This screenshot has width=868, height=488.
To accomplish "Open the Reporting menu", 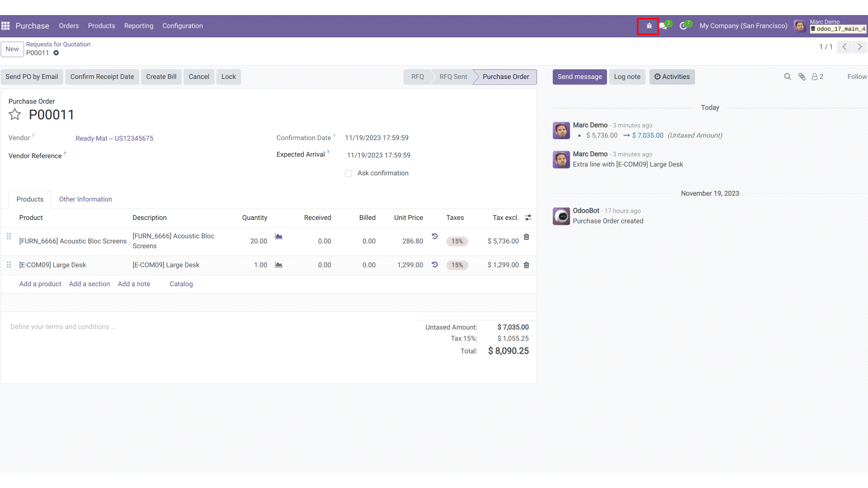I will pyautogui.click(x=139, y=26).
